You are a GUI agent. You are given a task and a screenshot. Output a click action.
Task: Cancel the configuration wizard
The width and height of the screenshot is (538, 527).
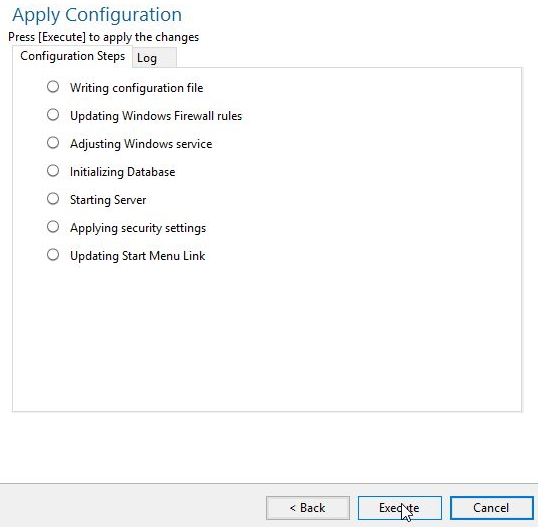(x=491, y=508)
